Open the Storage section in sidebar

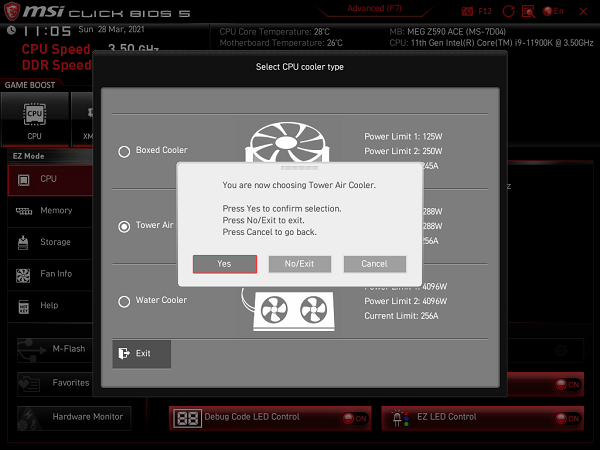coord(47,242)
